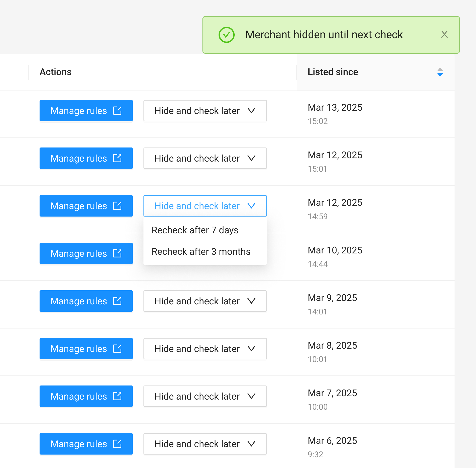
Task: Click Manage rules for Mar 10, 2025 row
Action: tap(86, 253)
